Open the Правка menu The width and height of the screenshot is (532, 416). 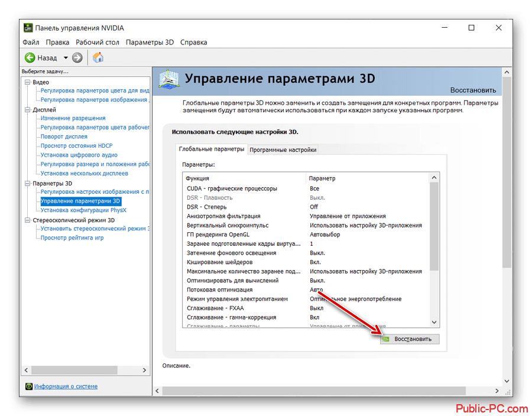tap(57, 43)
